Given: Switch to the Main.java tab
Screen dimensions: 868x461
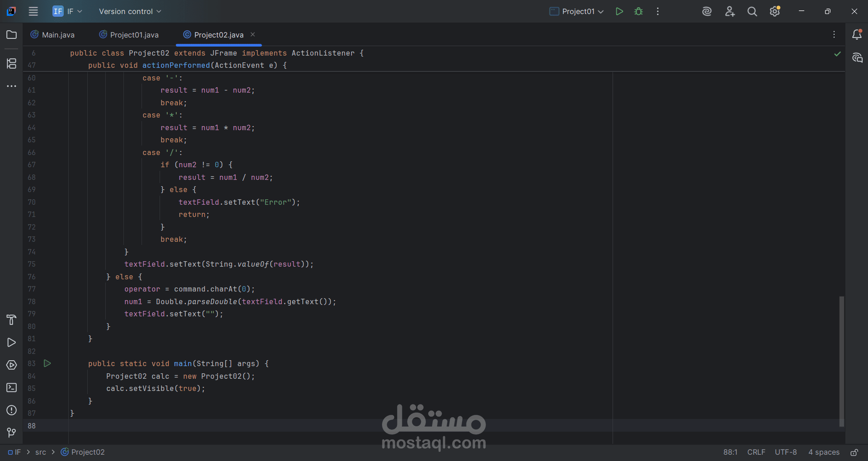Looking at the screenshot, I should (x=52, y=35).
